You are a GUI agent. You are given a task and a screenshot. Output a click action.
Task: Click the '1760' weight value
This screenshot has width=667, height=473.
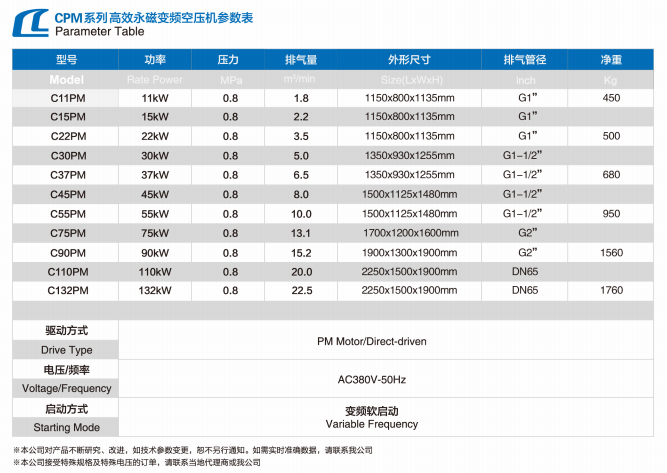click(612, 291)
